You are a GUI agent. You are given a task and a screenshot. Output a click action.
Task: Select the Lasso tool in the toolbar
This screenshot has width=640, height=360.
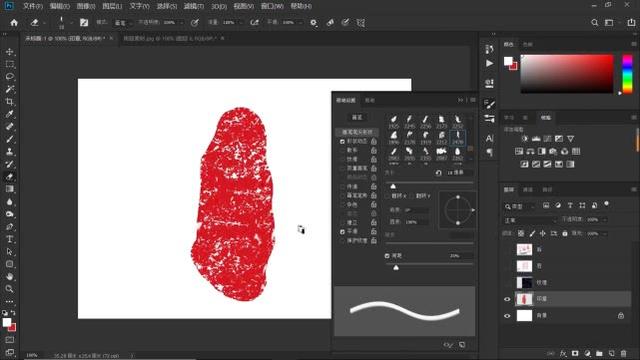[10, 77]
